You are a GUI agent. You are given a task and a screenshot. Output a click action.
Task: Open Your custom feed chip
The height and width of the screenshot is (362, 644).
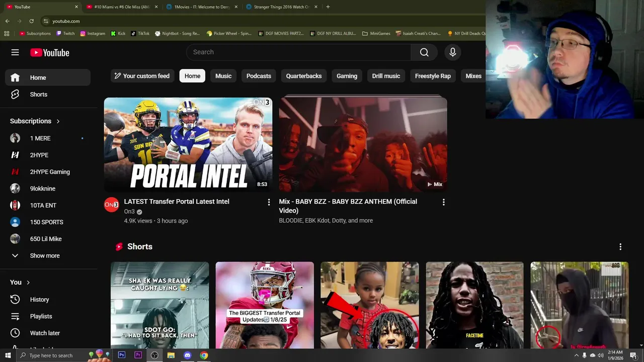tap(142, 76)
